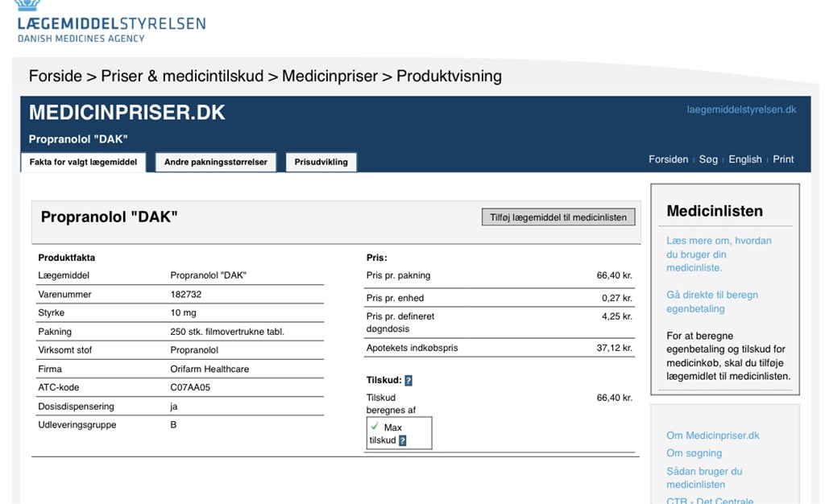
Task: Open Medicinpriser breadcrumb link
Action: pyautogui.click(x=330, y=76)
